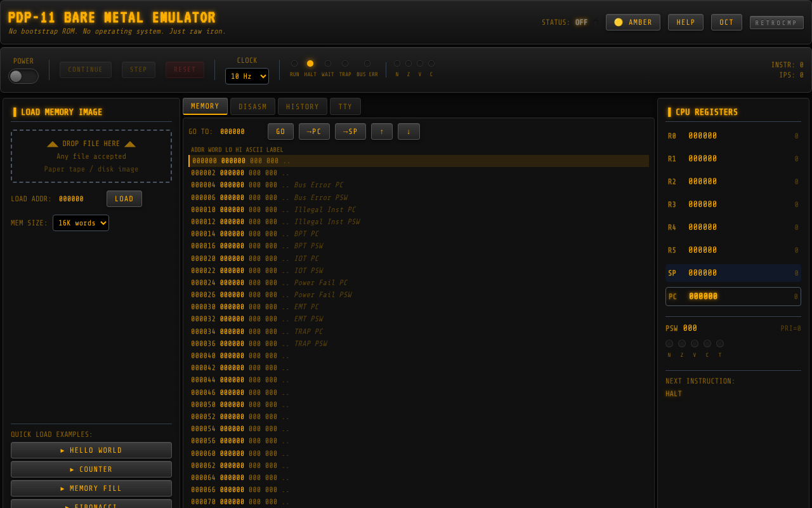
Task: Click the up arrow to page memory backward
Action: point(381,131)
